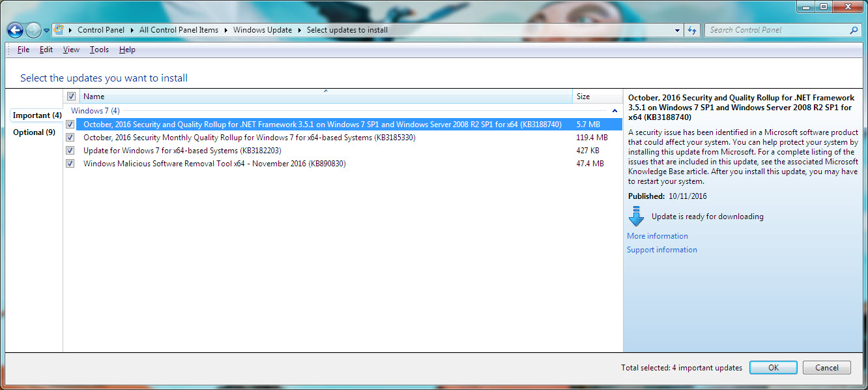The height and width of the screenshot is (390, 868).
Task: Open the address bar history dropdown
Action: click(x=678, y=30)
